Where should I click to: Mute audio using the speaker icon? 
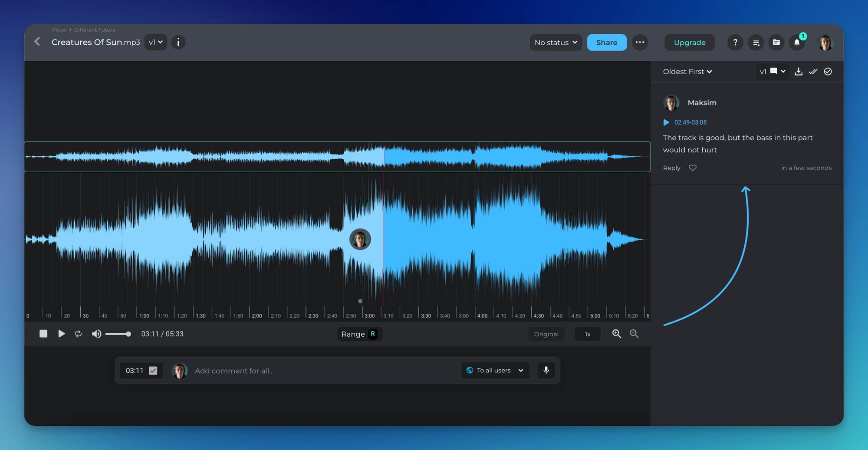(96, 334)
